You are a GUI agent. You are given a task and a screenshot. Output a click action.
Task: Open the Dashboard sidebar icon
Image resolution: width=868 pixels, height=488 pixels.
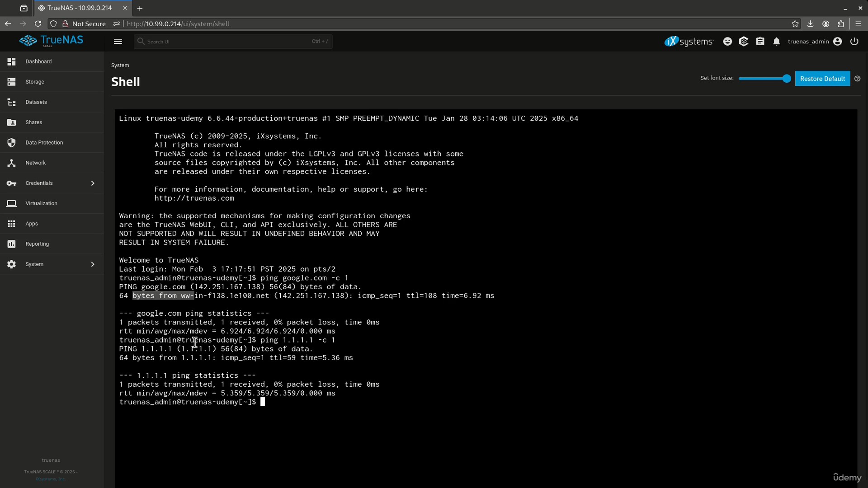pos(11,61)
